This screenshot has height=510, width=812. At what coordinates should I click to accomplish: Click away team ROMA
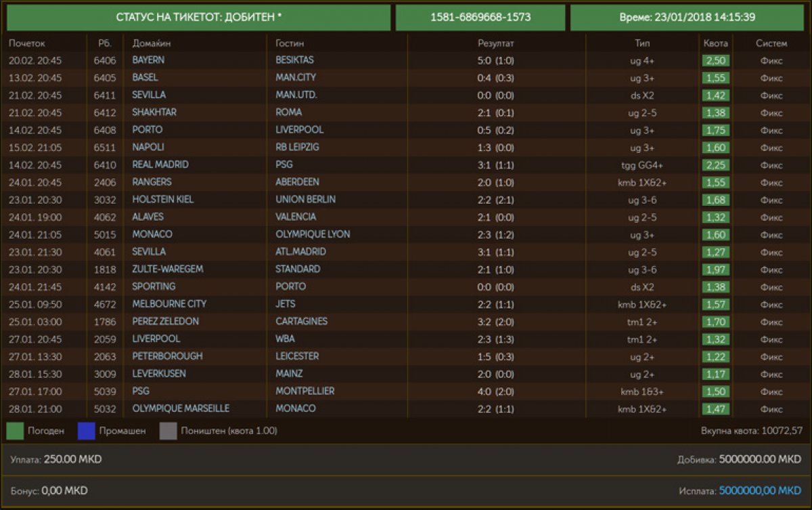click(x=289, y=112)
